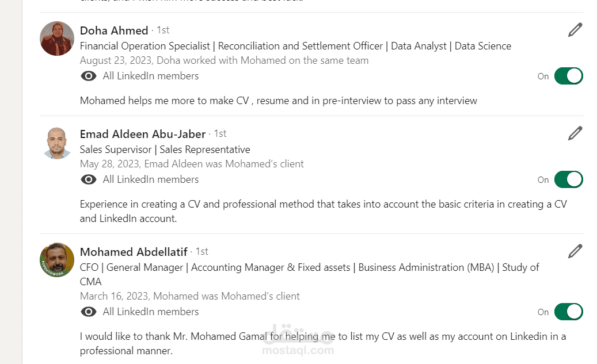Edit Emad Aldeen Abu-Jaber's recommendation pencil icon
Image resolution: width=597 pixels, height=364 pixels.
tap(575, 133)
